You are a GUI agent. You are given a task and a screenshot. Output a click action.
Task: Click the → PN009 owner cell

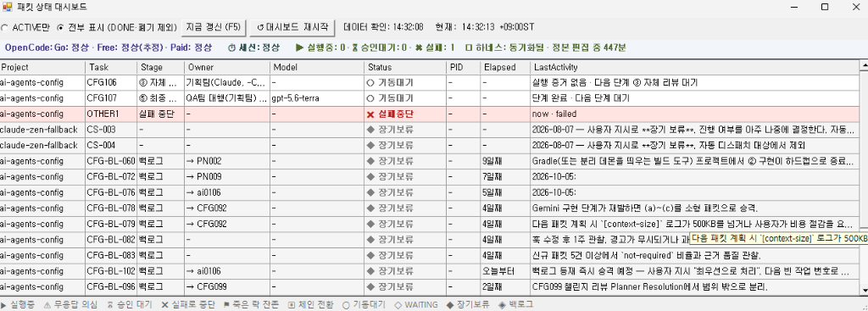coord(227,177)
